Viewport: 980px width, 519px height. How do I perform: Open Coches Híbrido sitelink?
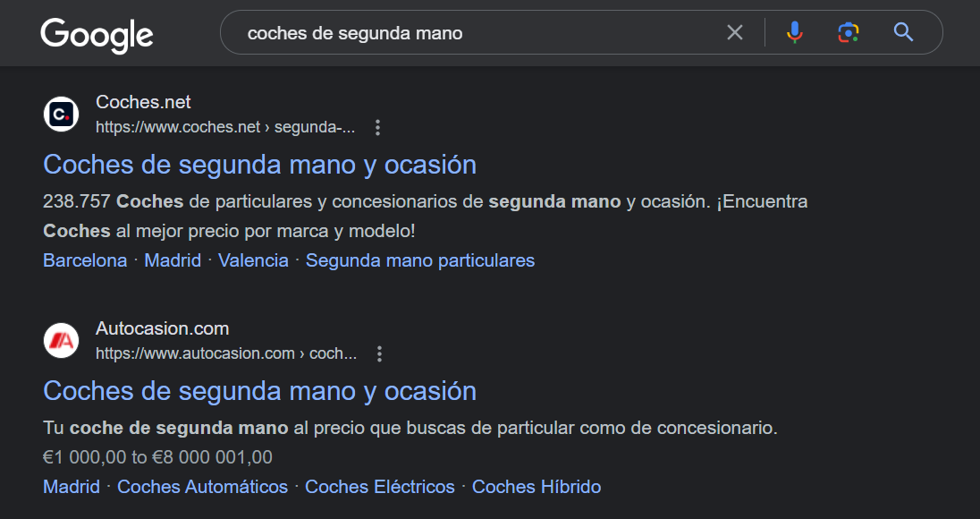(x=536, y=487)
